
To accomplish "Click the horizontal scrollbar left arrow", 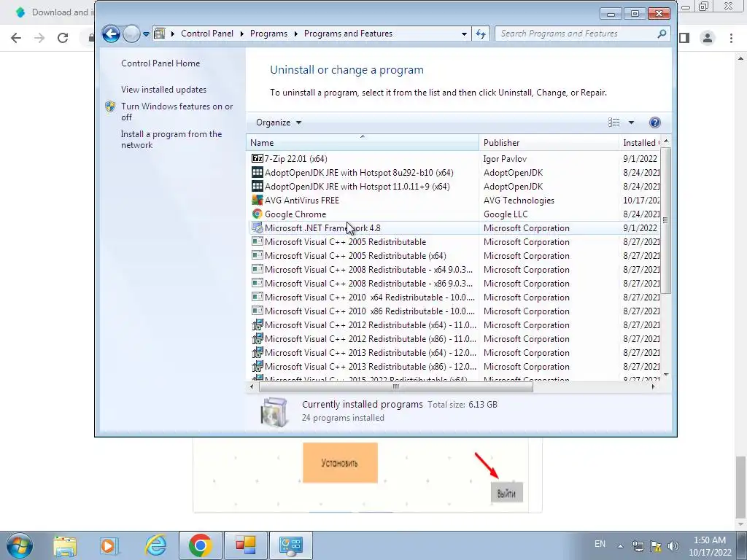I will tap(252, 386).
